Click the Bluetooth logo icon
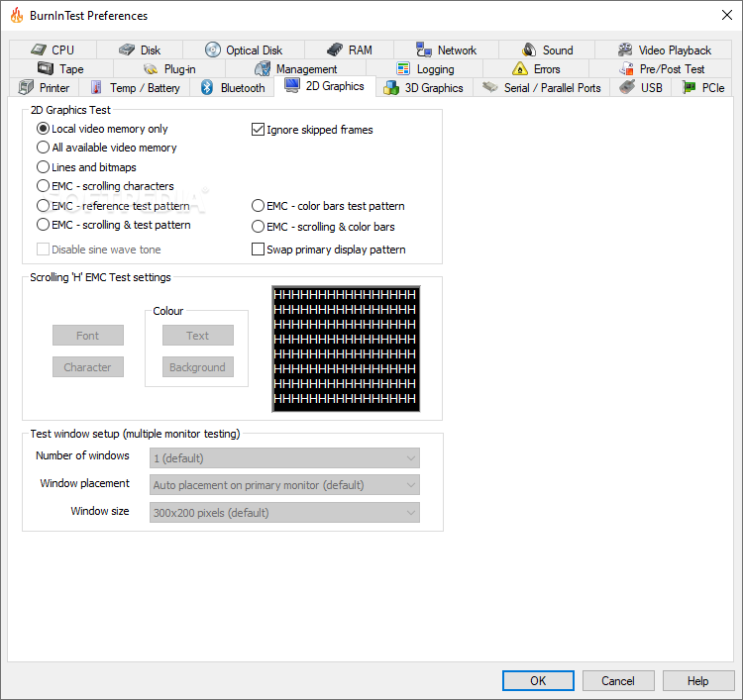The image size is (743, 700). pyautogui.click(x=207, y=87)
